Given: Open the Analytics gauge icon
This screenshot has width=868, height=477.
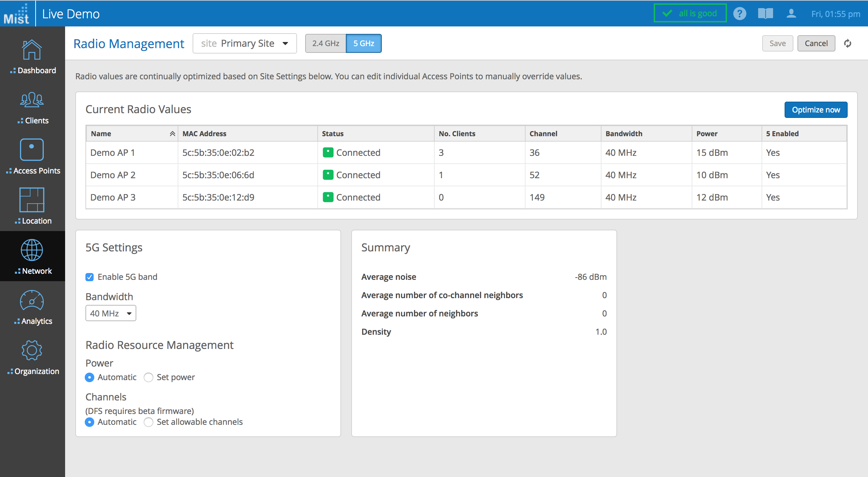Looking at the screenshot, I should click(x=32, y=301).
